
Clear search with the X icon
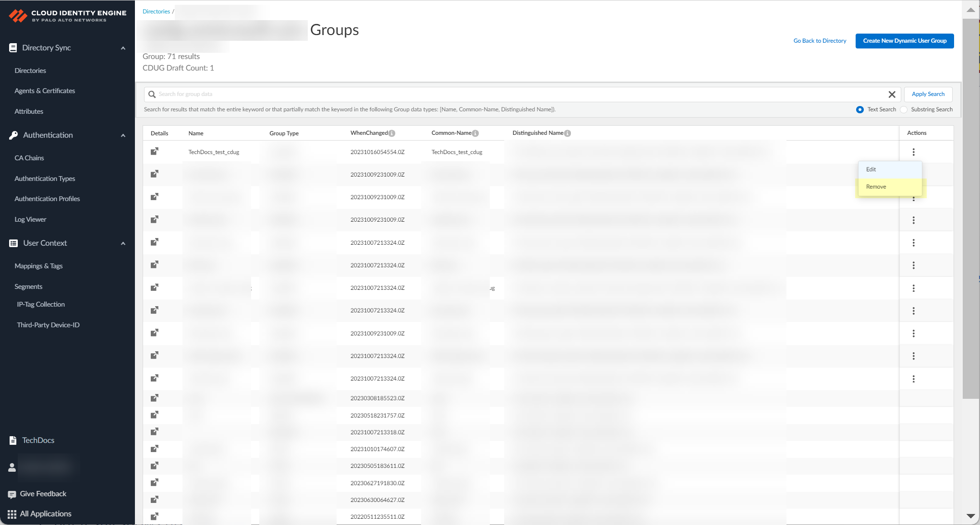(892, 95)
